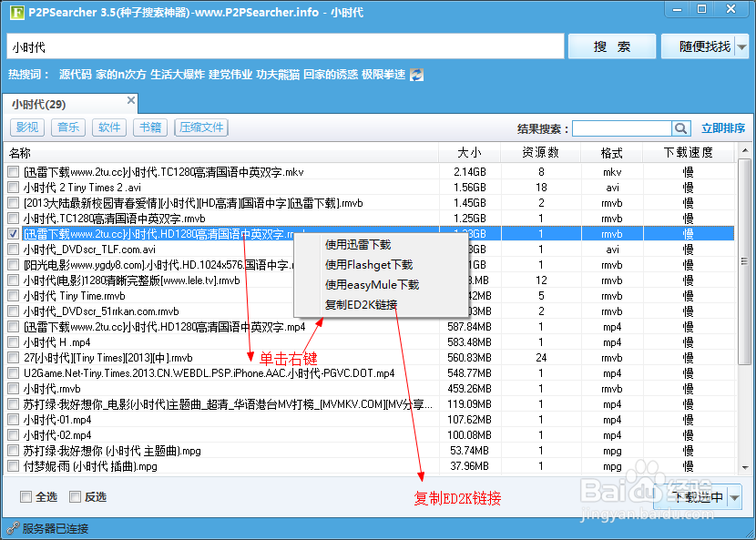Viewport: 756px width, 540px height.
Task: Click the 立即排序 link
Action: click(x=723, y=128)
